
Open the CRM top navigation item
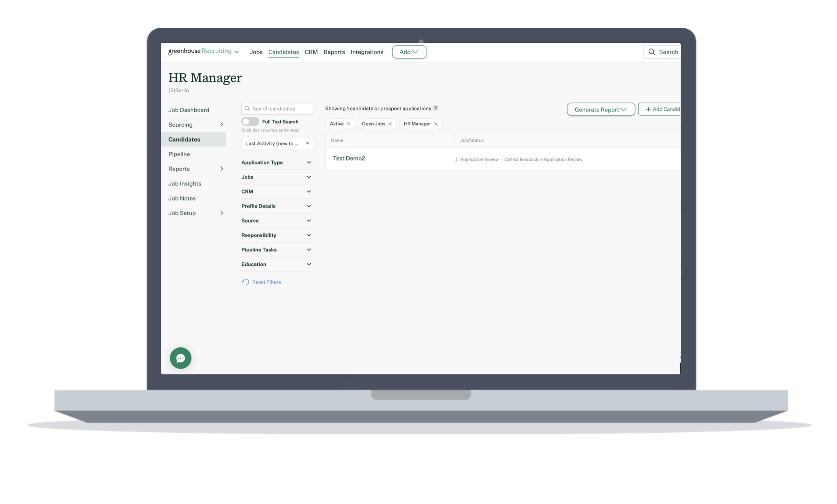[x=311, y=52]
